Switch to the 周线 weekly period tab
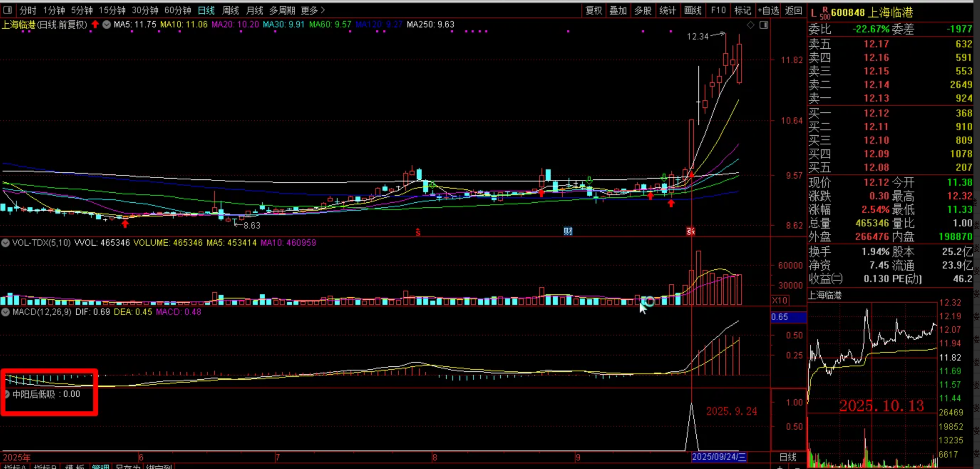The image size is (980, 469). [230, 10]
